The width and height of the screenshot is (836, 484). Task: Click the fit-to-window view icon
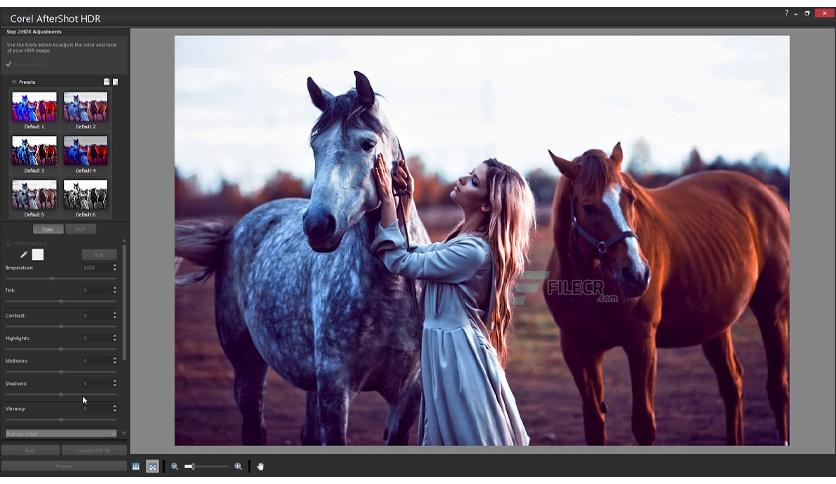click(152, 466)
